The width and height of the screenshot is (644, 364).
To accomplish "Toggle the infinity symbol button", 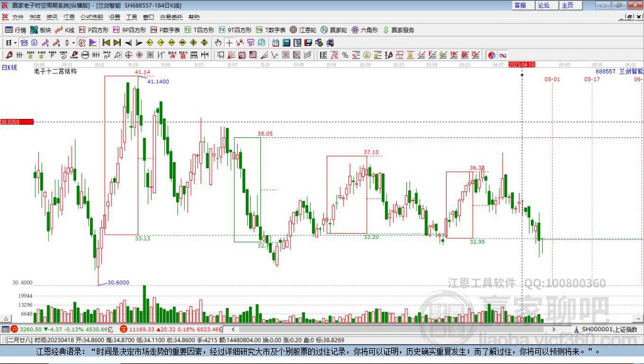I will click(502, 55).
